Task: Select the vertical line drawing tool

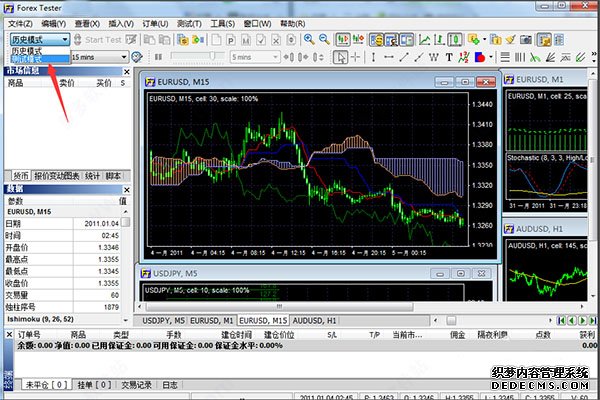Action: click(373, 57)
